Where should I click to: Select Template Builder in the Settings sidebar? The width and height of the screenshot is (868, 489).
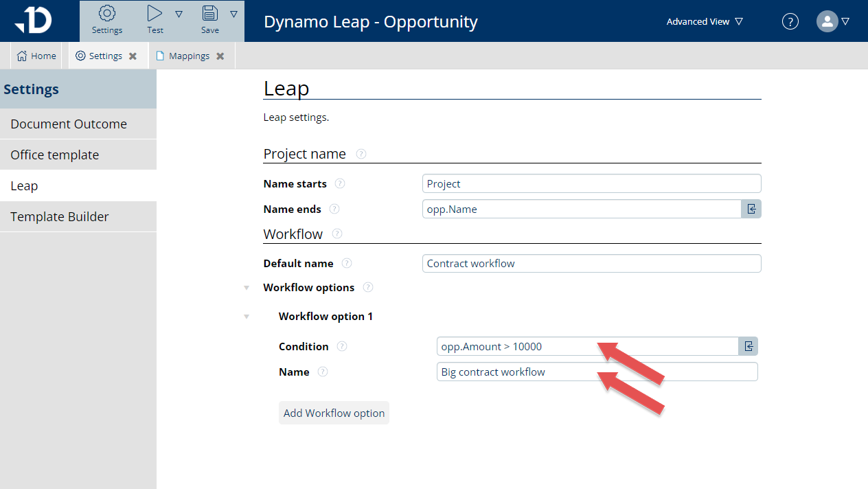click(60, 216)
